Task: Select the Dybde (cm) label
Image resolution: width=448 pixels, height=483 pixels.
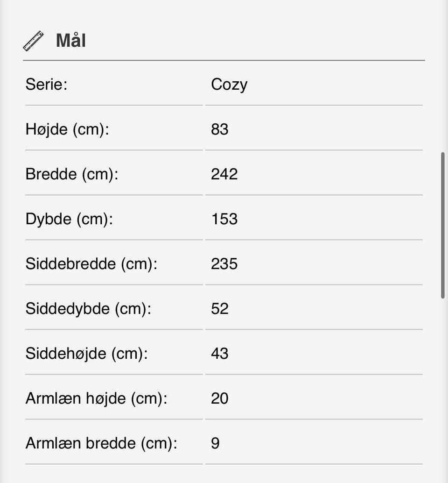Action: (69, 219)
